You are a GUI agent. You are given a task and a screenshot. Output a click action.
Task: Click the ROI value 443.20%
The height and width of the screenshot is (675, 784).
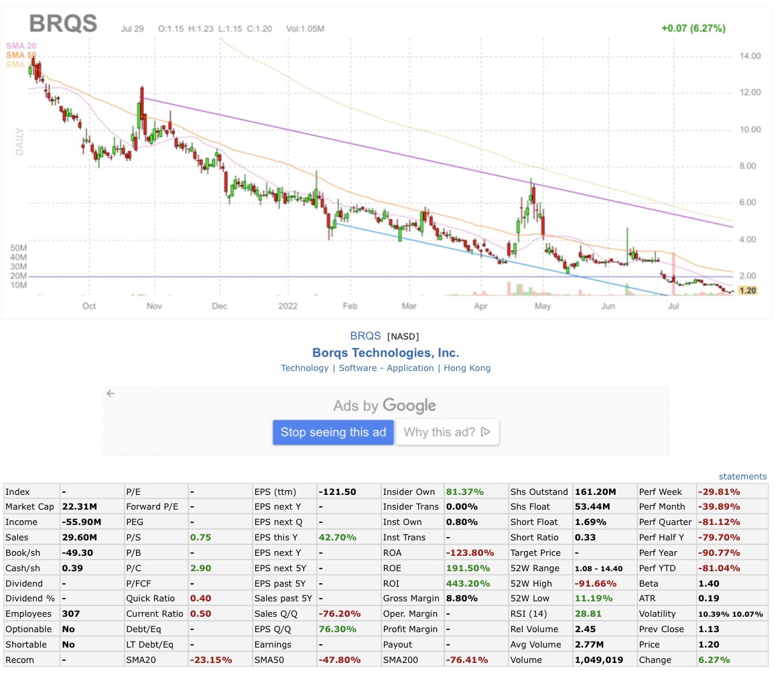pyautogui.click(x=468, y=583)
